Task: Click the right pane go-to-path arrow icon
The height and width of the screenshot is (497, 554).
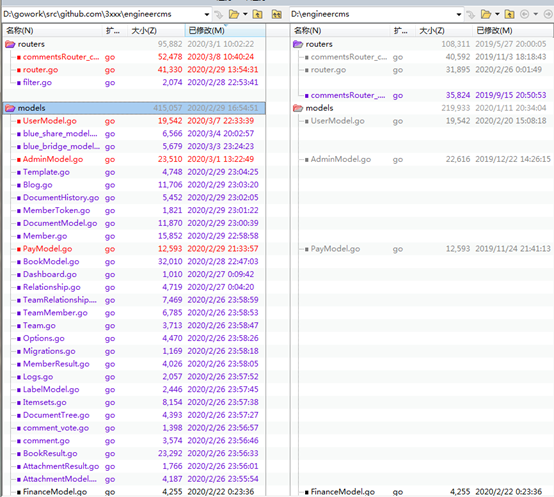Action: tap(470, 14)
